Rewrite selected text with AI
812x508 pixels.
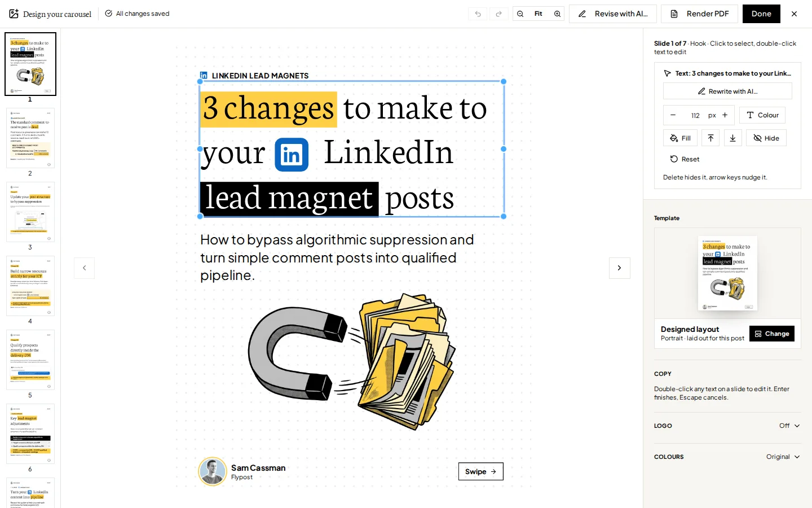coord(727,91)
